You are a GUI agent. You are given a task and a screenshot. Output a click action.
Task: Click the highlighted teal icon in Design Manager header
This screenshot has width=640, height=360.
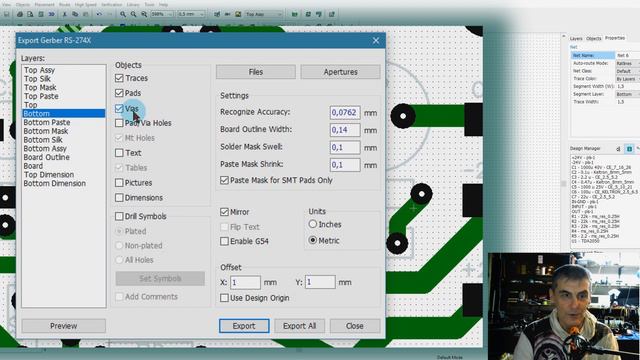point(629,149)
